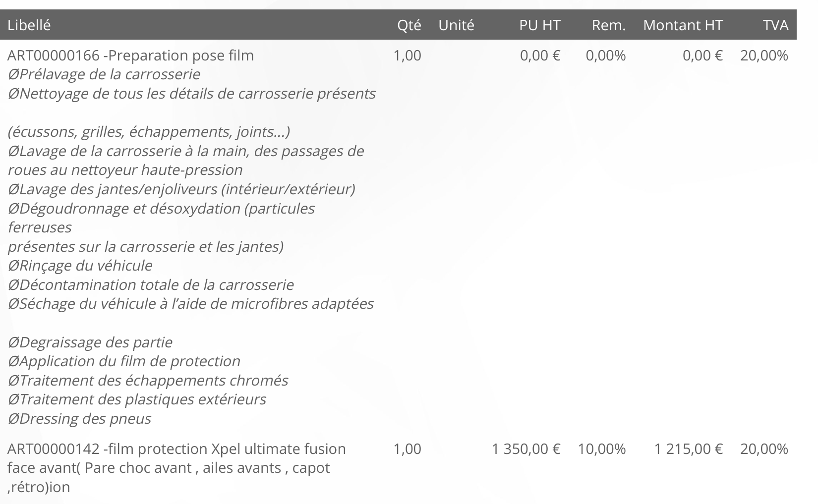Select the Montant HT column header
This screenshot has width=818, height=504.
683,25
